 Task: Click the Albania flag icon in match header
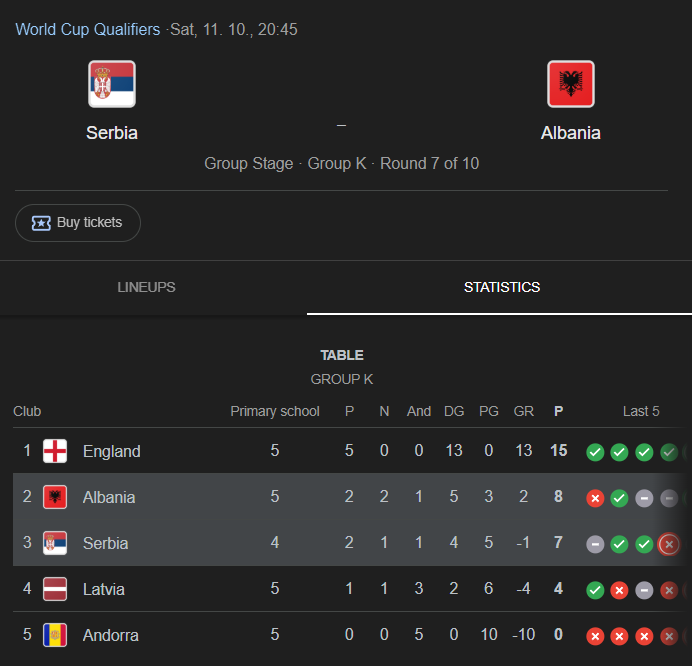coord(571,84)
